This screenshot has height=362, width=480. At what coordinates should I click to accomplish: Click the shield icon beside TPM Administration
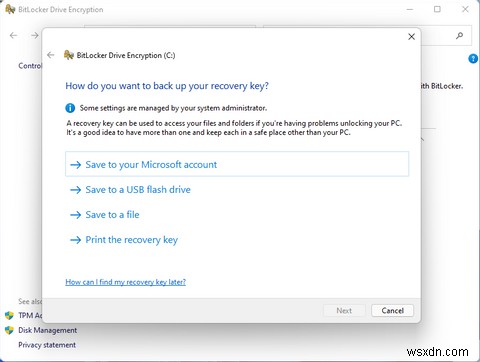(9, 315)
